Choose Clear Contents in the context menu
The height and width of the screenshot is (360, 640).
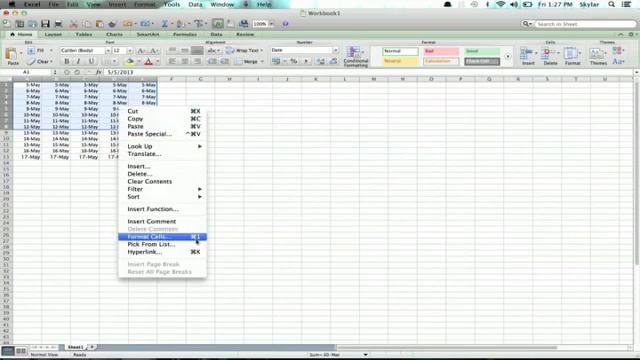(x=162, y=182)
